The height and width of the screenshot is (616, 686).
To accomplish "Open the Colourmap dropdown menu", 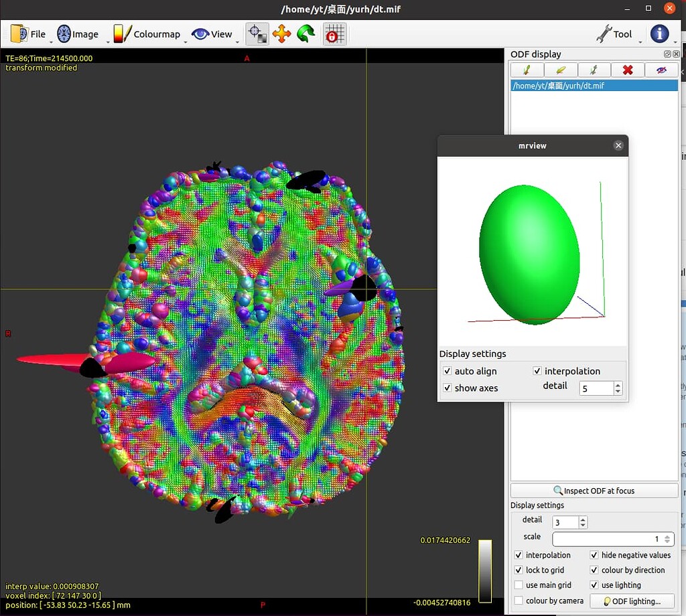I will coord(147,34).
